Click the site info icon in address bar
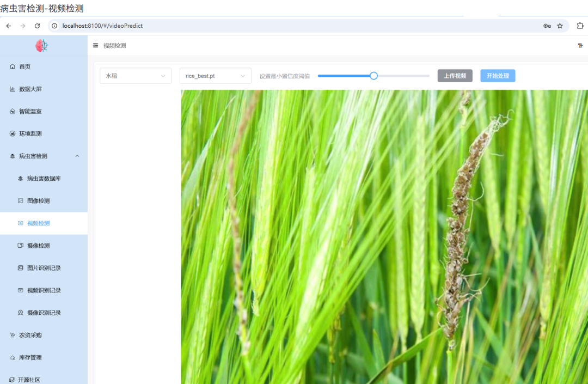This screenshot has width=588, height=384. [x=54, y=26]
